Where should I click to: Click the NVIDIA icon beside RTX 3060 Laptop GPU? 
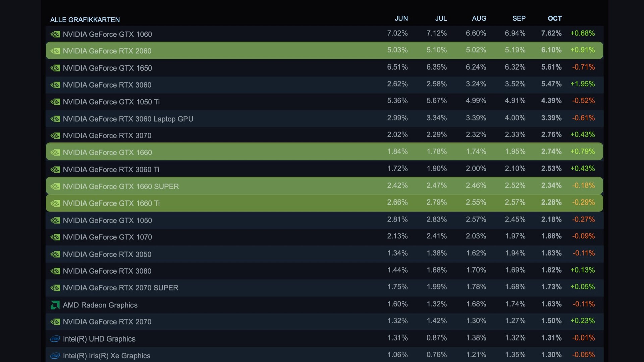coord(55,119)
